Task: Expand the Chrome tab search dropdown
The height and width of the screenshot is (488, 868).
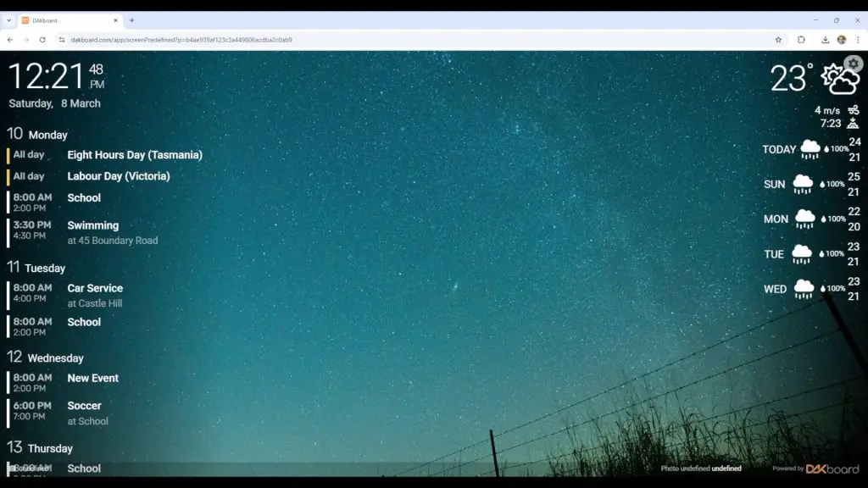Action: pos(8,20)
